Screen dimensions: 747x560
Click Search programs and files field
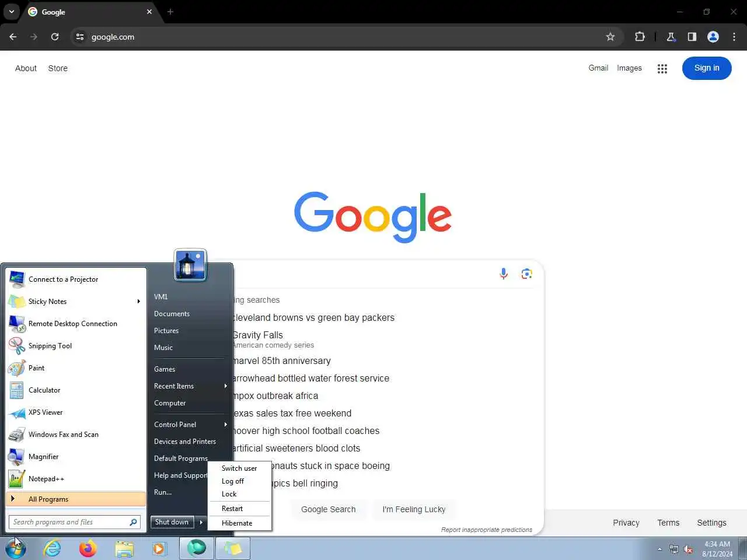pos(75,522)
